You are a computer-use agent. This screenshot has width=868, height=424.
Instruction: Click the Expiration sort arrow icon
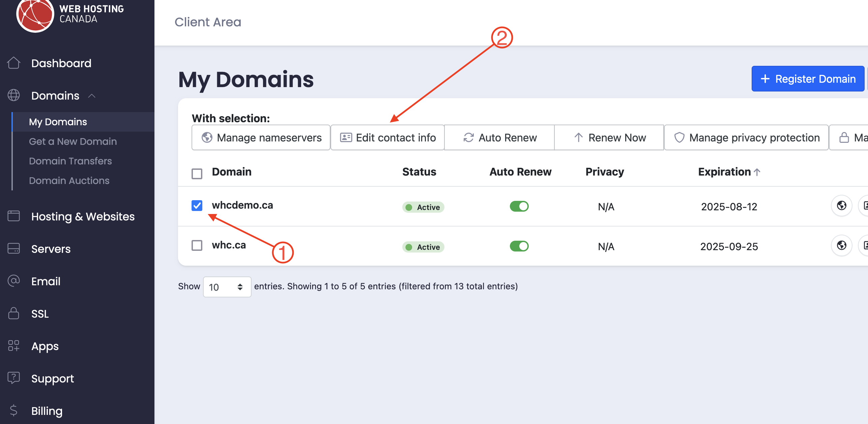click(757, 172)
